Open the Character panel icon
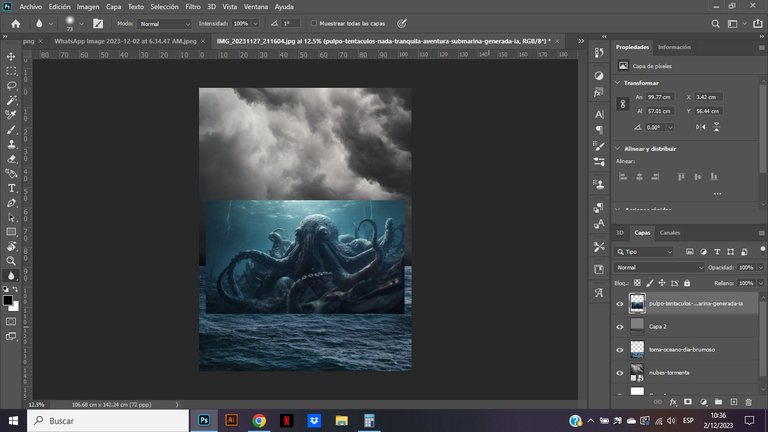This screenshot has height=432, width=768. (x=599, y=114)
